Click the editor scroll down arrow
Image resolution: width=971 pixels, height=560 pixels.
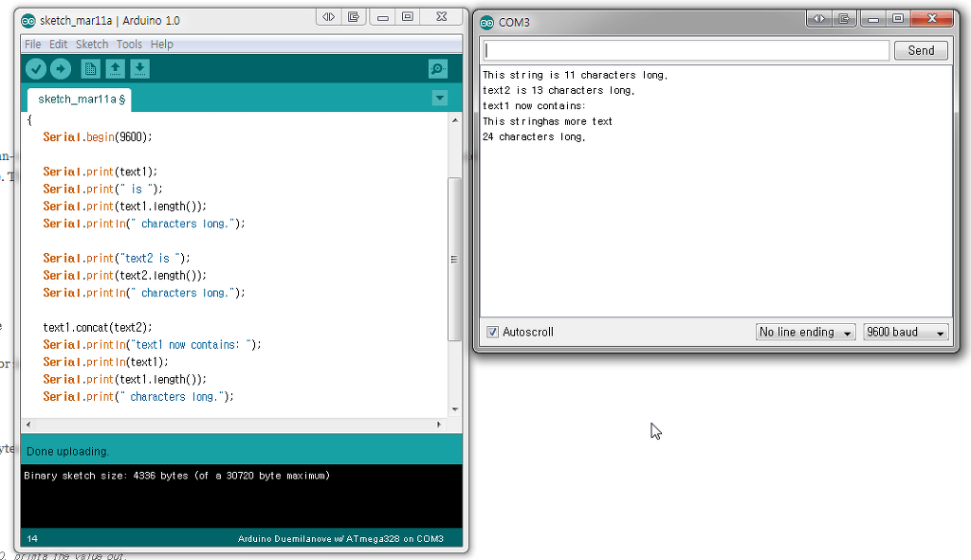[454, 409]
